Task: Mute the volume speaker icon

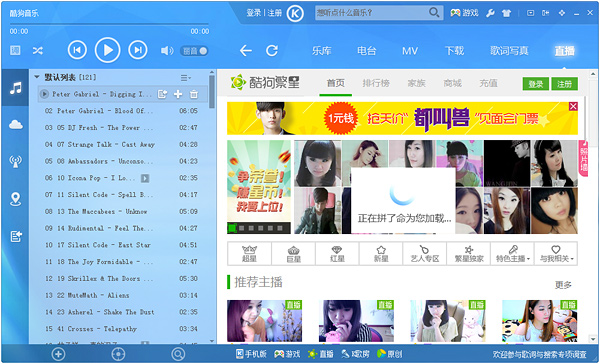Action: pyautogui.click(x=167, y=51)
